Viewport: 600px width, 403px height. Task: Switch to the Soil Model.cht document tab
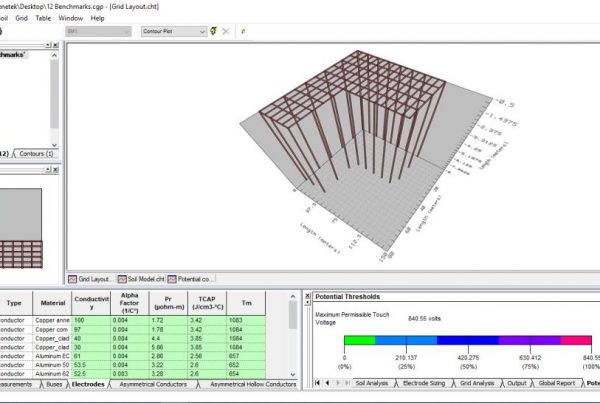[141, 278]
